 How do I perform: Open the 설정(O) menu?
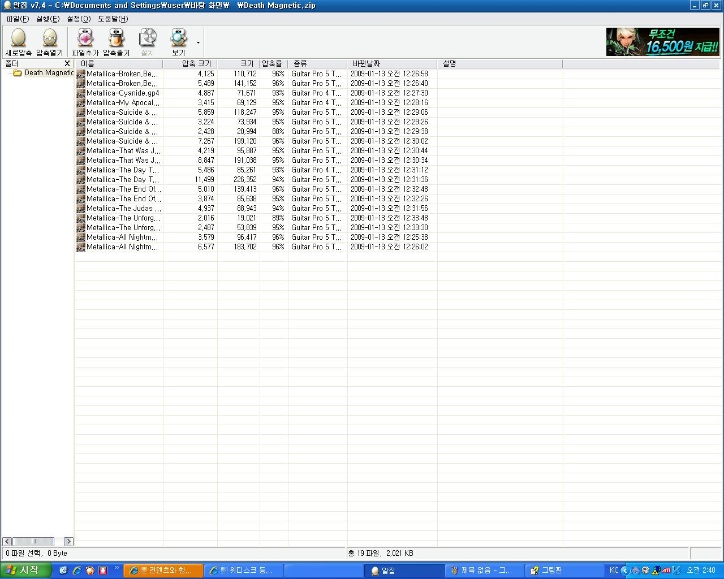[78, 19]
